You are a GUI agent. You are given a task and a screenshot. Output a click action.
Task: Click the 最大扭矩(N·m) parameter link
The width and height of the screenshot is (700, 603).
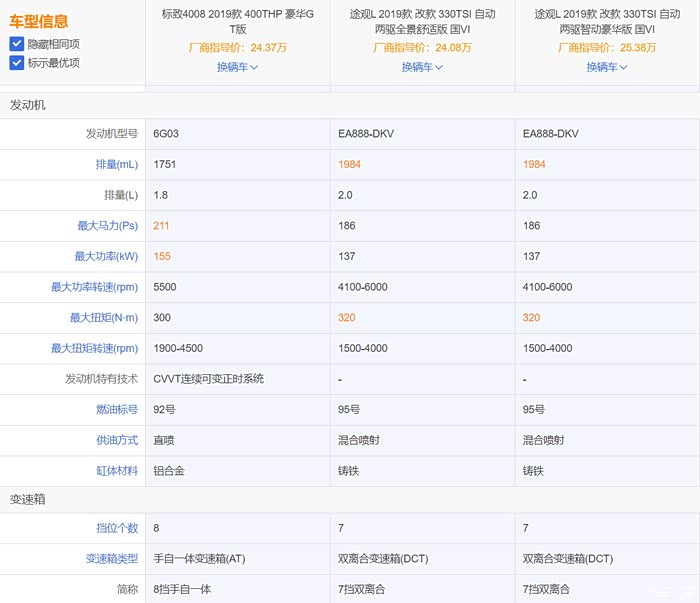103,318
